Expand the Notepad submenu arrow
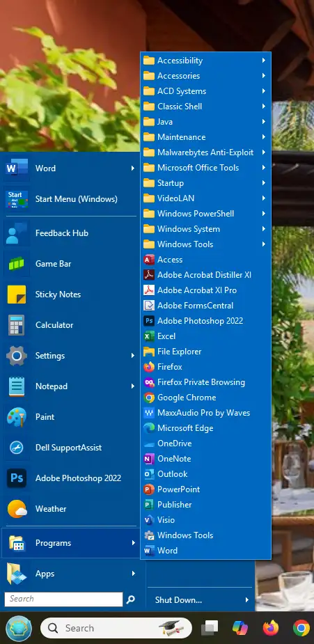The width and height of the screenshot is (314, 644). tap(132, 386)
